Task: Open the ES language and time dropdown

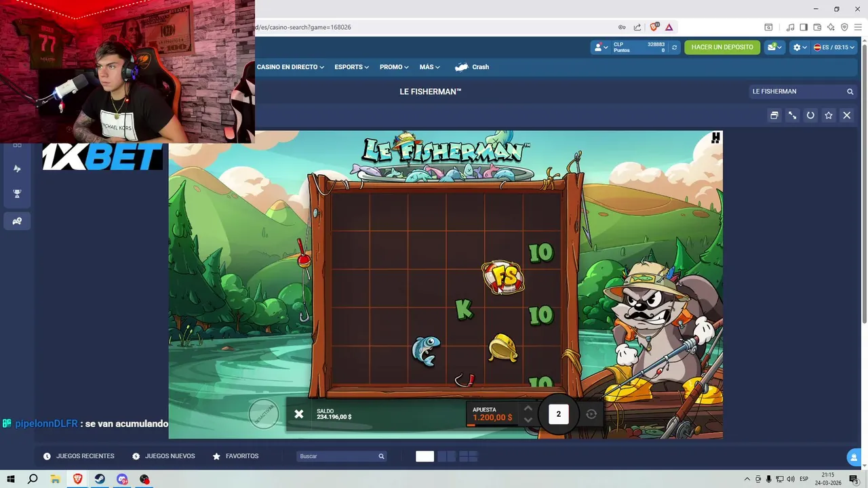Action: (x=834, y=47)
